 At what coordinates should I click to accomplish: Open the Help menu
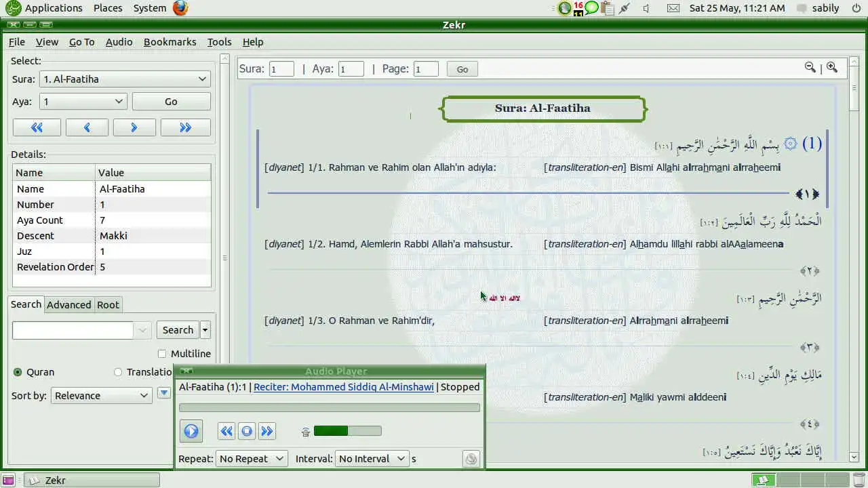pyautogui.click(x=253, y=42)
